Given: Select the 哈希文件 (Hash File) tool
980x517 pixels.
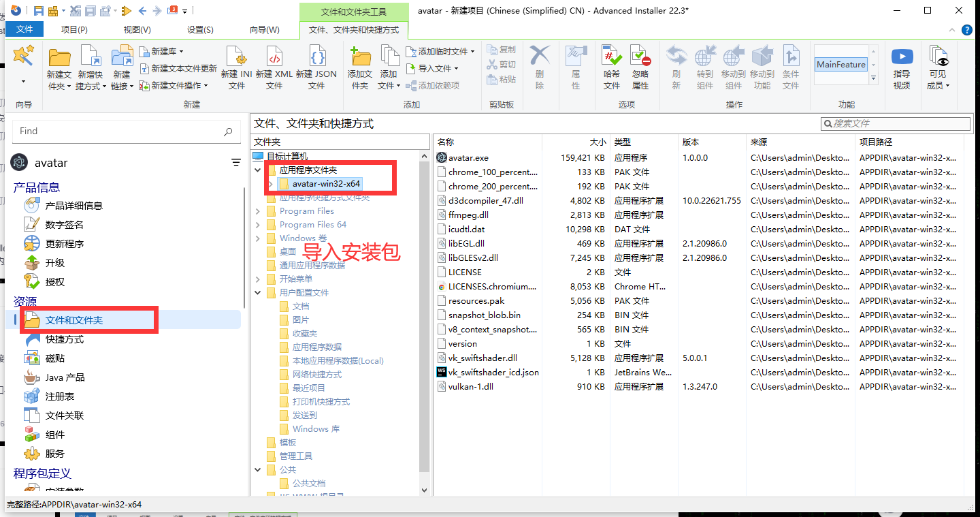Looking at the screenshot, I should [610, 66].
